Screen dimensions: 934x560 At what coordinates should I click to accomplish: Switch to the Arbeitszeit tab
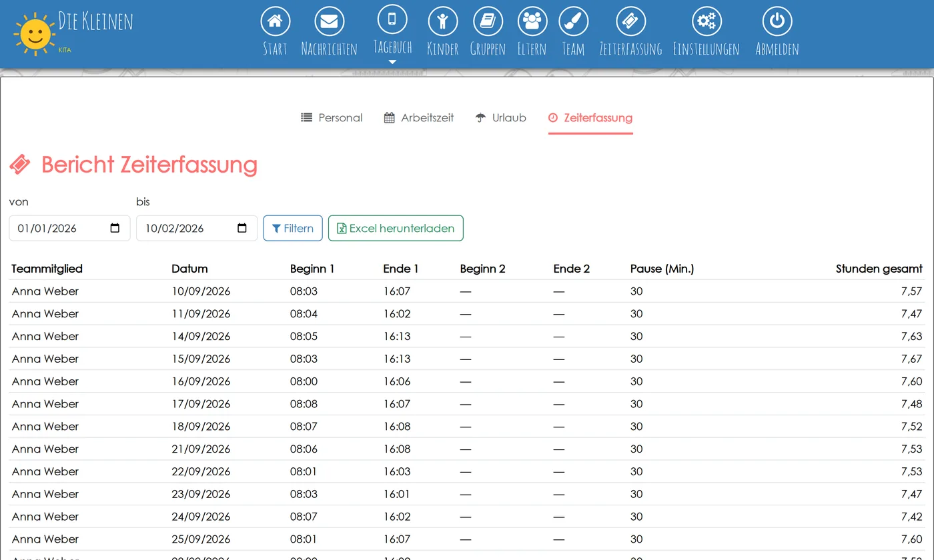(419, 118)
